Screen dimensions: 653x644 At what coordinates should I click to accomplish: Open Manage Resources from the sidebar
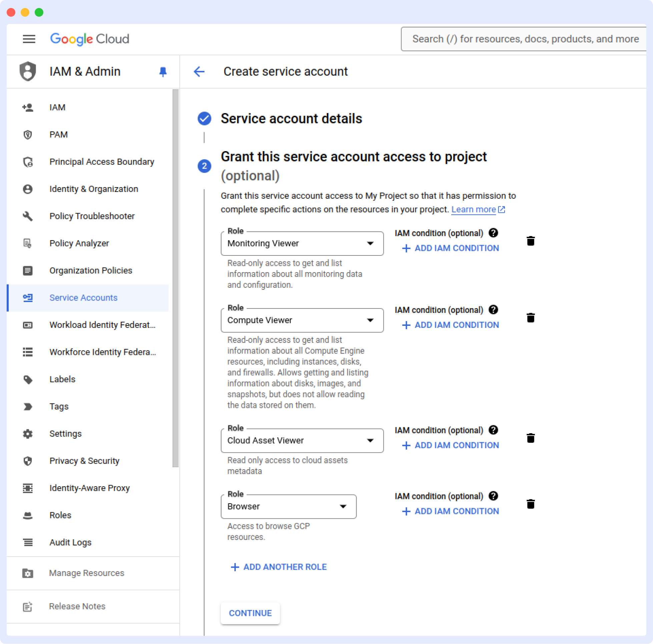86,573
